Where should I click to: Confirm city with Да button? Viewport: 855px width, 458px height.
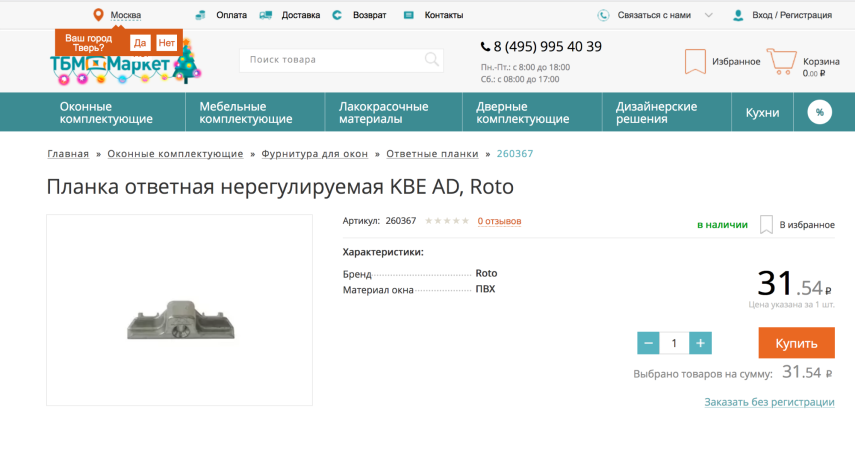pyautogui.click(x=140, y=43)
